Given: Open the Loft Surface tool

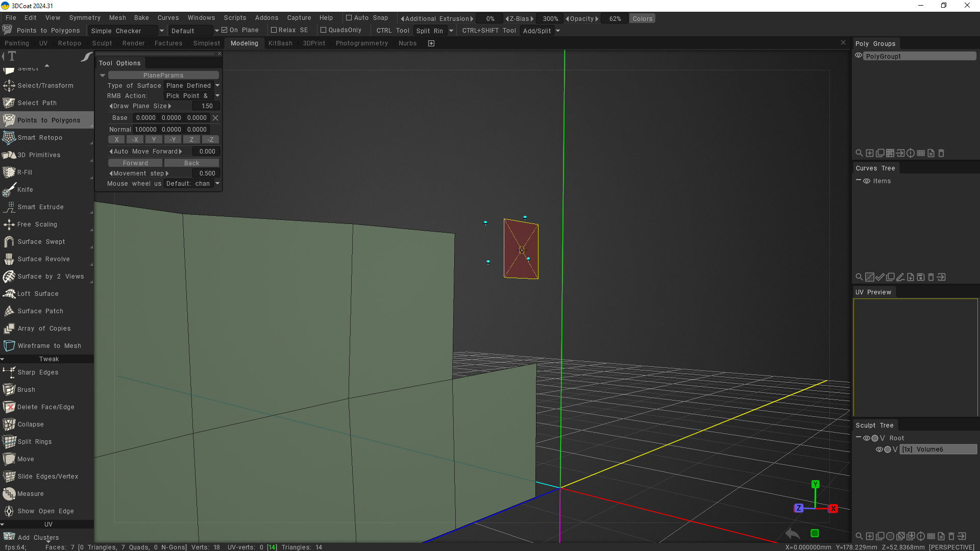Looking at the screenshot, I should click(38, 294).
